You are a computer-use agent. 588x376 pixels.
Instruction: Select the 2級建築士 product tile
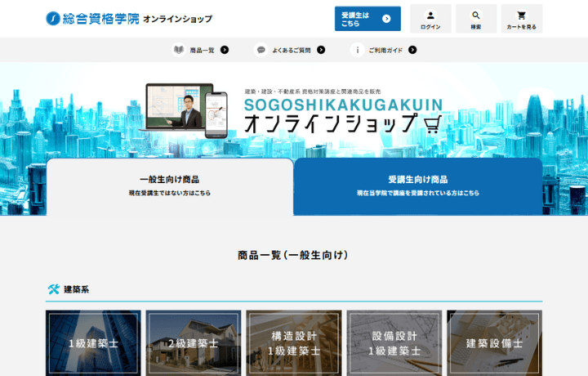(194, 343)
